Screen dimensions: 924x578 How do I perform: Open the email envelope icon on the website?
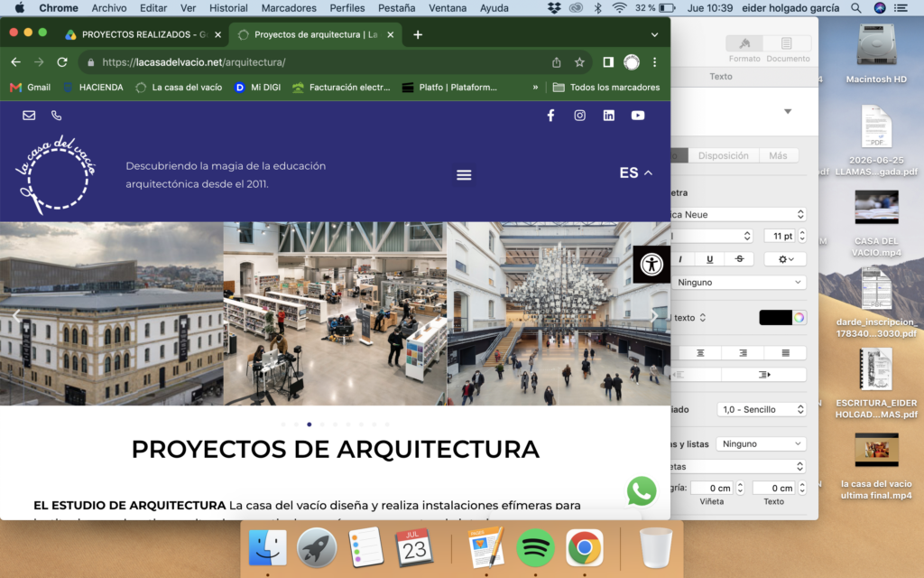pyautogui.click(x=29, y=116)
